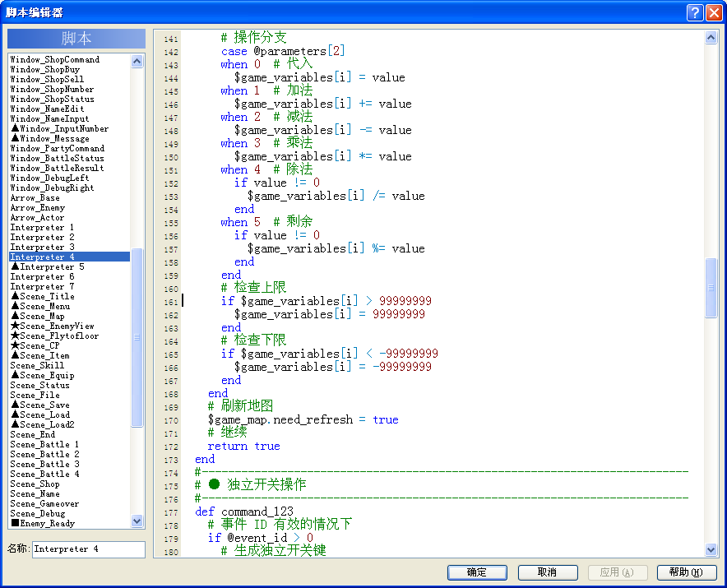
Task: Click the 取消 (Cancel) button
Action: click(548, 572)
